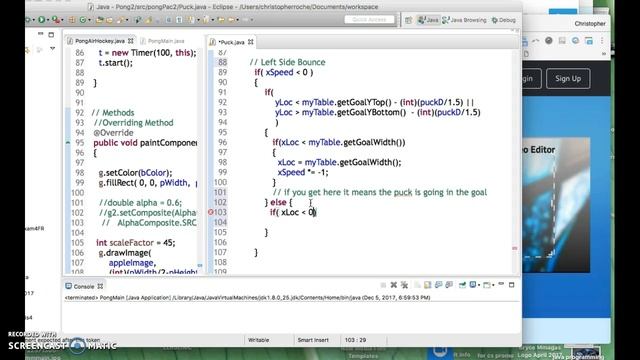The image size is (640, 360).
Task: Select the Console view tab
Action: tap(84, 287)
